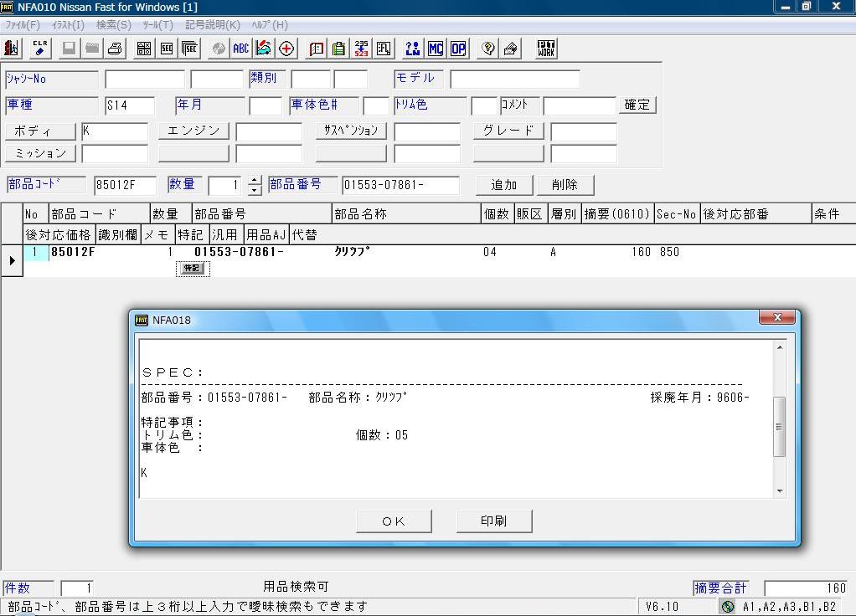Click the 車種 field containing S14
Image resolution: width=856 pixels, height=616 pixels.
click(x=130, y=105)
